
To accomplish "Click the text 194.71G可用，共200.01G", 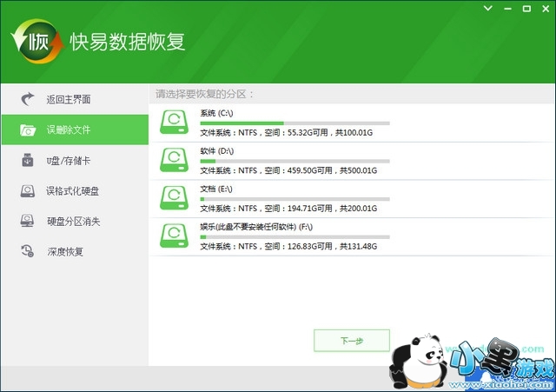I will click(332, 209).
